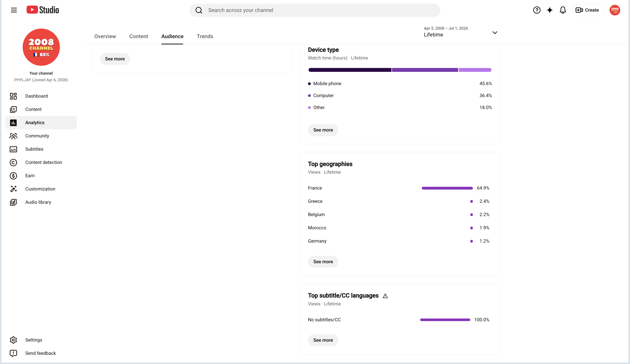Click Send feedback in the sidebar
Screen dimensions: 630x364
[x=41, y=353]
